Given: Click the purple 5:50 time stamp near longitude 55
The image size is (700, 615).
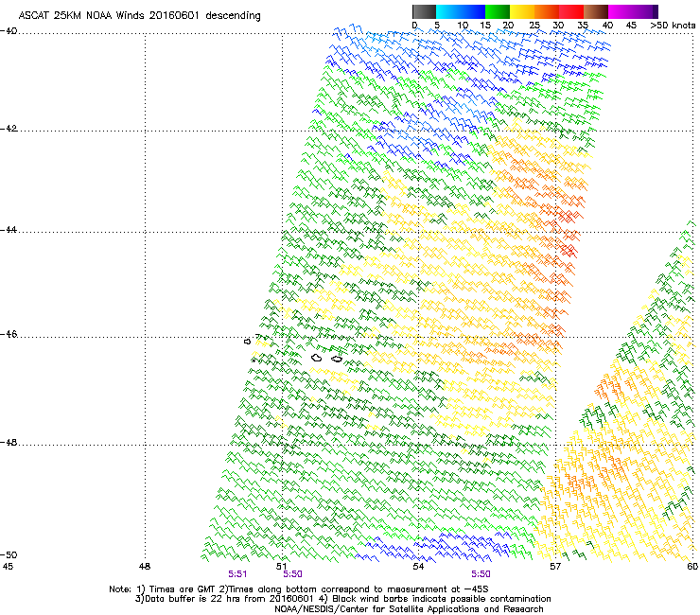Looking at the screenshot, I should 481,574.
